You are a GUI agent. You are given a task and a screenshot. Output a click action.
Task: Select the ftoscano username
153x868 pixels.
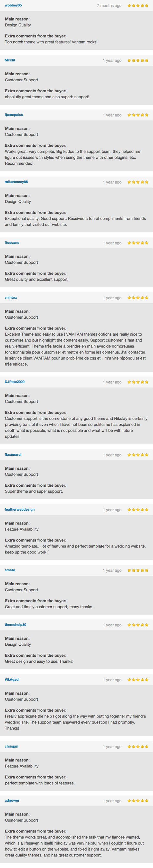[x=12, y=243]
